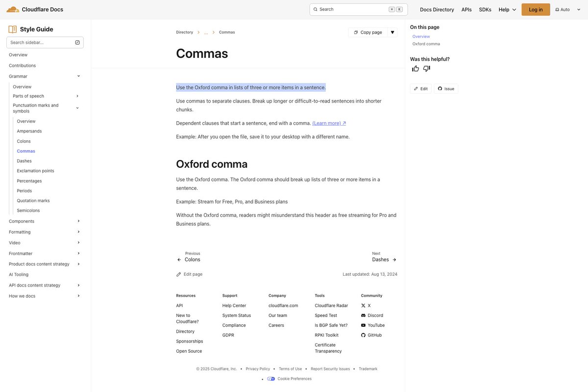This screenshot has width=588, height=392.
Task: Open RPKI Toolkit footer link
Action: pos(326,335)
